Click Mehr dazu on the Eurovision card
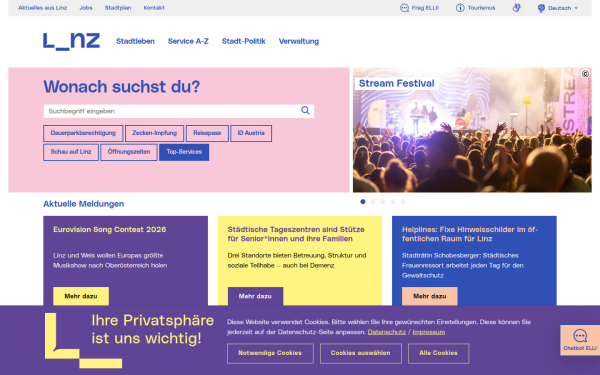 (x=81, y=296)
